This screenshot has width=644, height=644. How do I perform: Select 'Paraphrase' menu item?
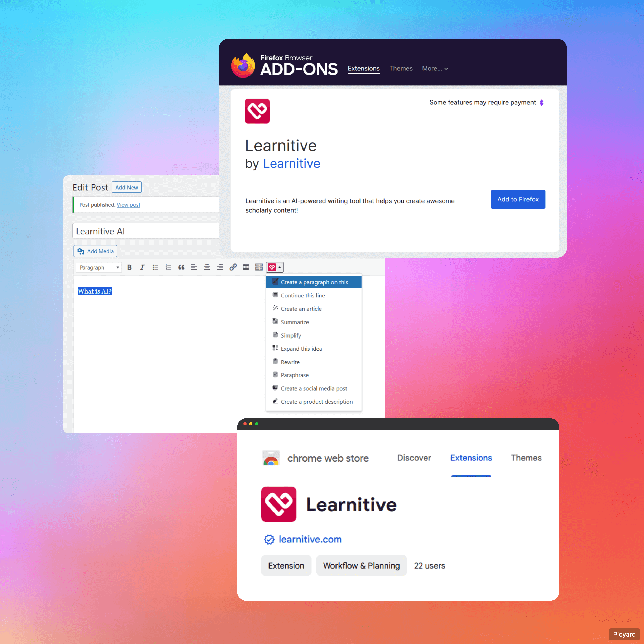pos(314,375)
